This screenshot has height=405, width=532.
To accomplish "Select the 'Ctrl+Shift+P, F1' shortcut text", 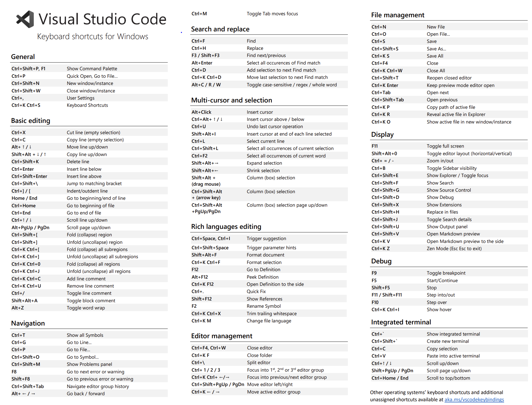I will click(x=28, y=69).
